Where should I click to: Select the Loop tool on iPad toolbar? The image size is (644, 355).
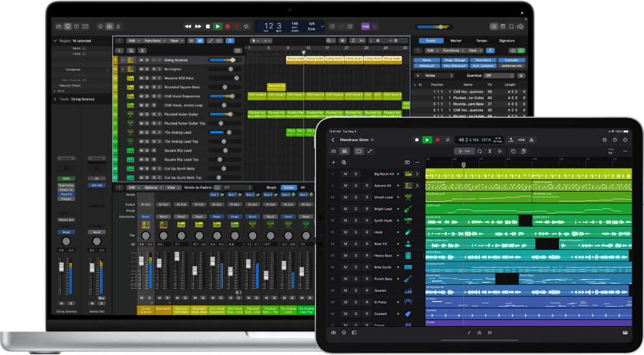[x=480, y=151]
